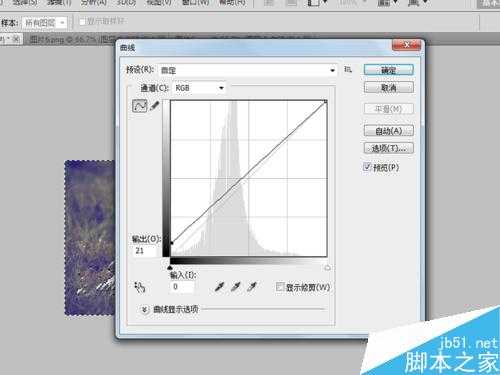Click the 自动(A) auto button
This screenshot has width=500, height=375.
point(389,131)
